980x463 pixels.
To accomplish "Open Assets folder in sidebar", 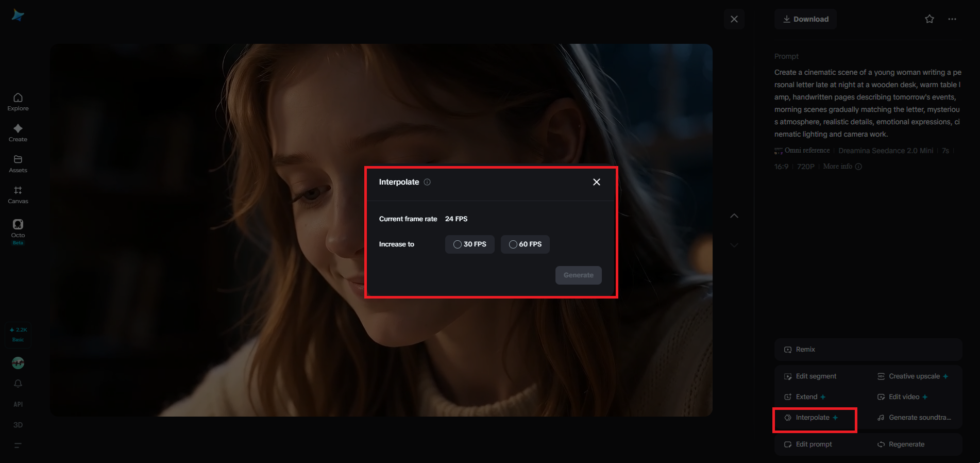I will click(x=18, y=164).
